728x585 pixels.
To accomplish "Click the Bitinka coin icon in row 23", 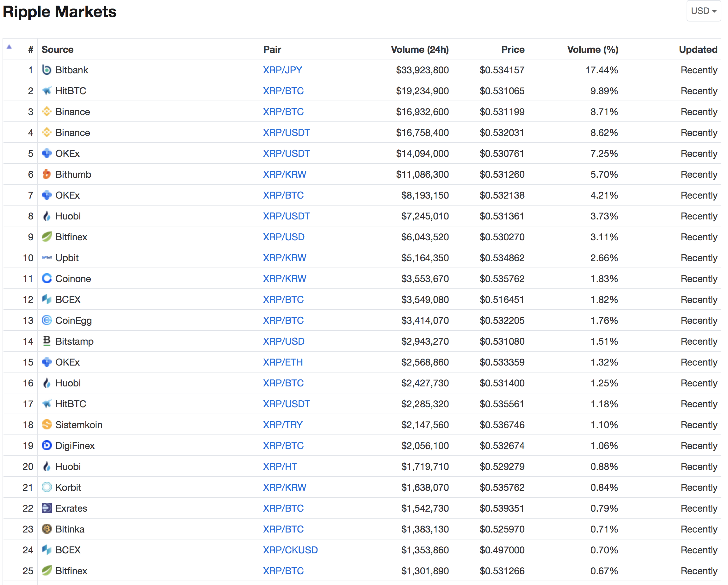I will 46,529.
